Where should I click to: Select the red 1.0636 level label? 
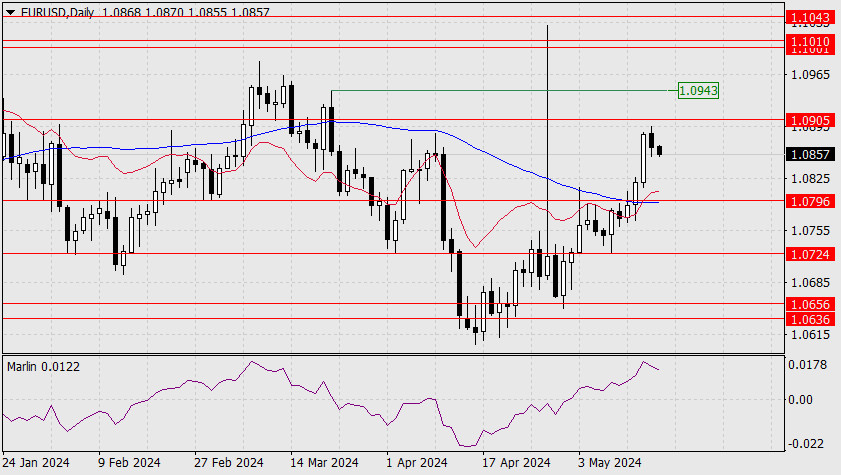pyautogui.click(x=810, y=320)
